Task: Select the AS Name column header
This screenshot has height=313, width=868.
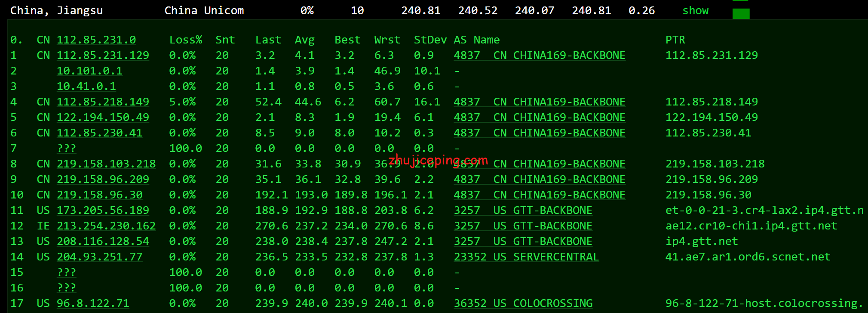Action: (x=477, y=40)
